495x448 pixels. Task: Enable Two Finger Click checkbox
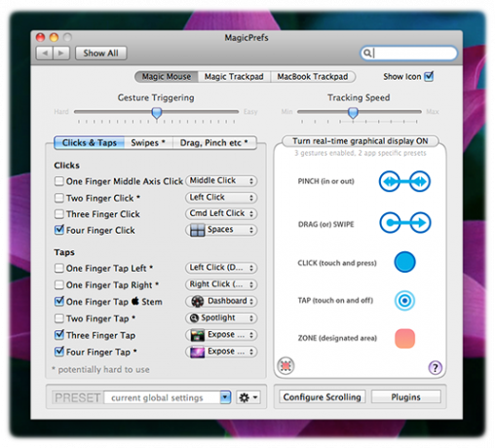pyautogui.click(x=59, y=198)
